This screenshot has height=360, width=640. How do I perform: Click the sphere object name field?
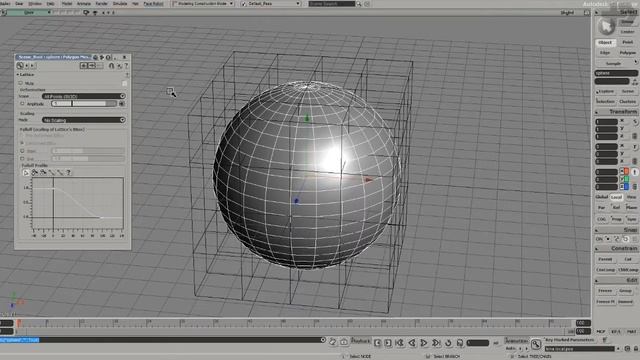616,73
